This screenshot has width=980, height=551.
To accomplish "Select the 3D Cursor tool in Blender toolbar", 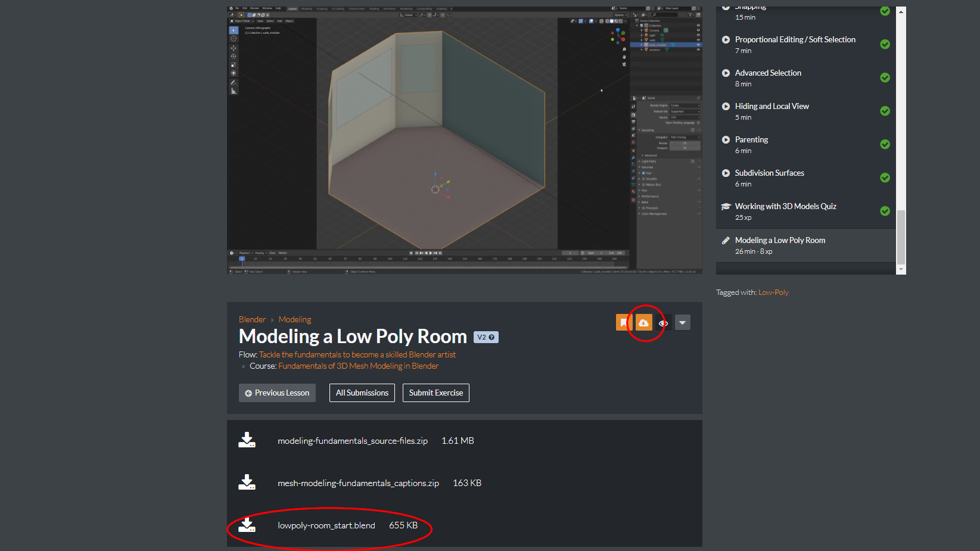I will click(234, 39).
